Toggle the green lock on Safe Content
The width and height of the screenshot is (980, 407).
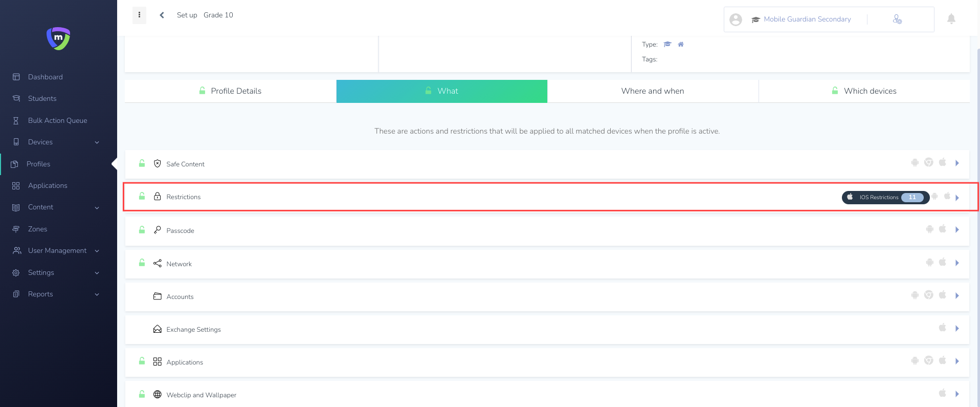[142, 163]
